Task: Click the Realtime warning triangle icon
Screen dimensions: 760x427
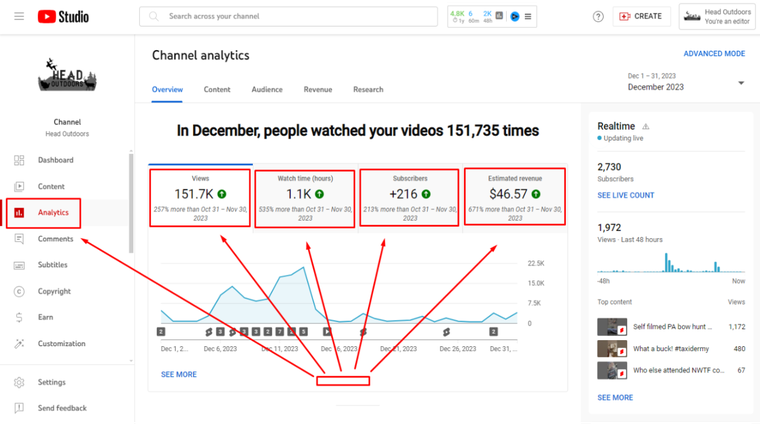Action: [646, 127]
